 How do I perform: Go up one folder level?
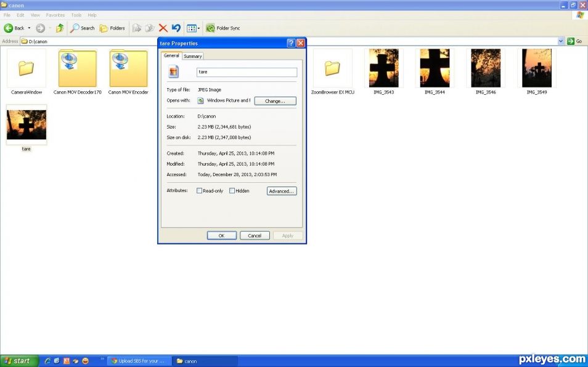(60, 28)
